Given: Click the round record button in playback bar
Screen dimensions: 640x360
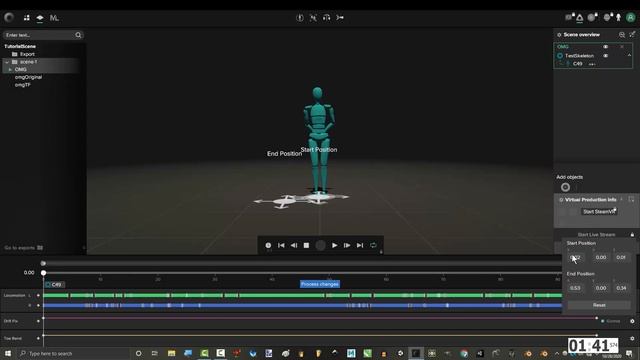Looking at the screenshot, I should pyautogui.click(x=321, y=245).
